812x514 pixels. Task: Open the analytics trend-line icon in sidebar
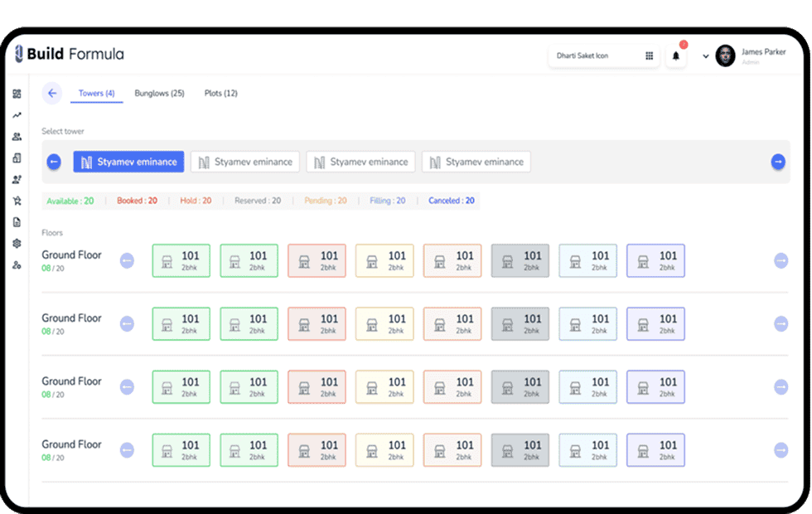pos(17,115)
